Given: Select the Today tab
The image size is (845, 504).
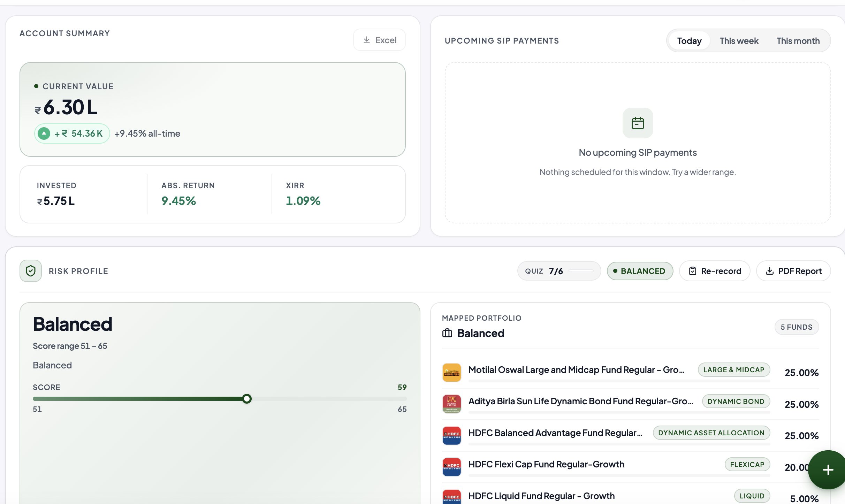Looking at the screenshot, I should (x=689, y=41).
